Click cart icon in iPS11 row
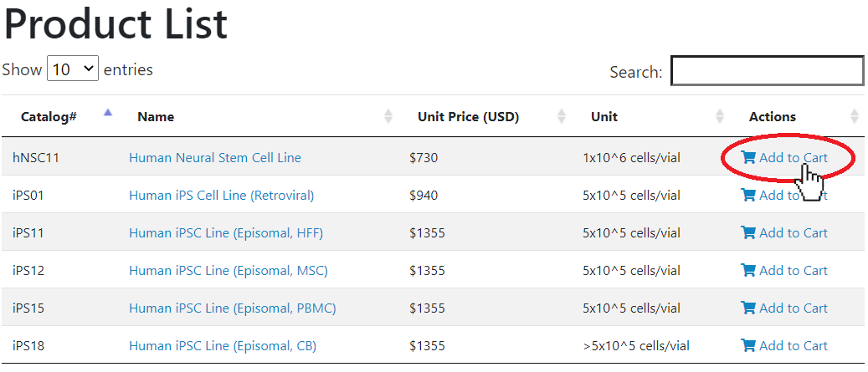 point(748,233)
